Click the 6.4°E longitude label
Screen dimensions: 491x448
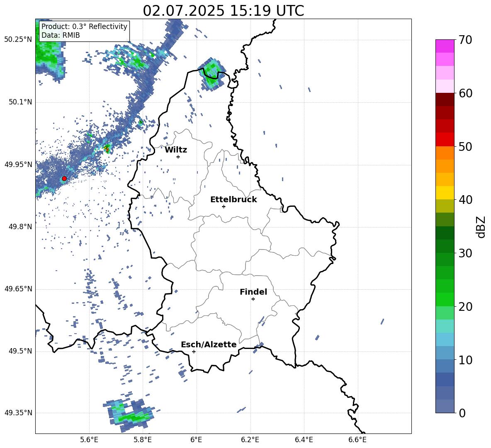304,440
